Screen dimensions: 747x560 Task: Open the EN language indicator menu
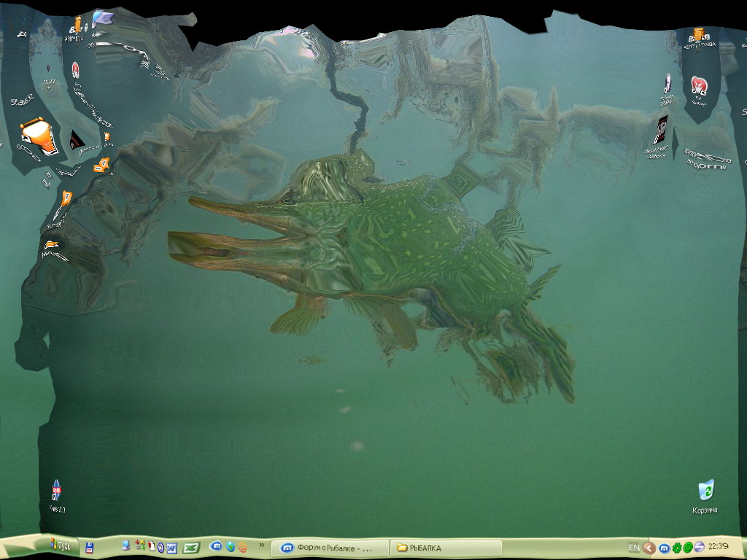pos(634,547)
